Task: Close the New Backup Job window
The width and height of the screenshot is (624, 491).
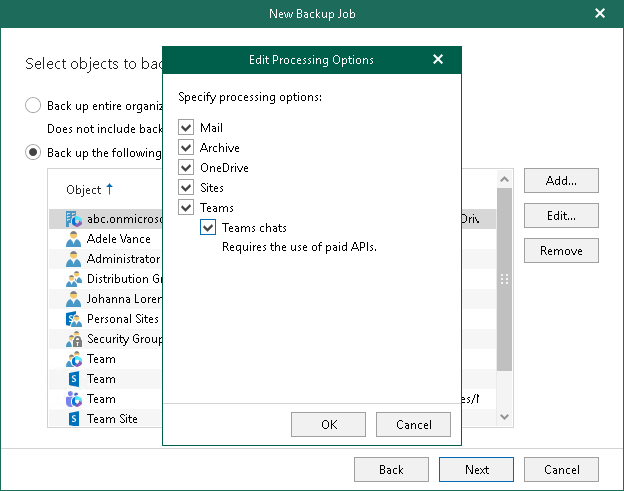Action: (x=600, y=14)
